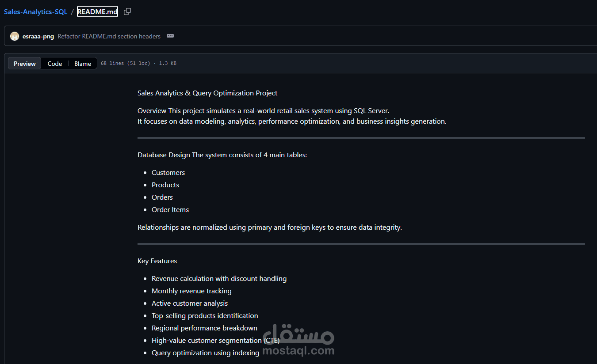Click Regional performance breakdown list item
This screenshot has height=364, width=597.
(204, 328)
